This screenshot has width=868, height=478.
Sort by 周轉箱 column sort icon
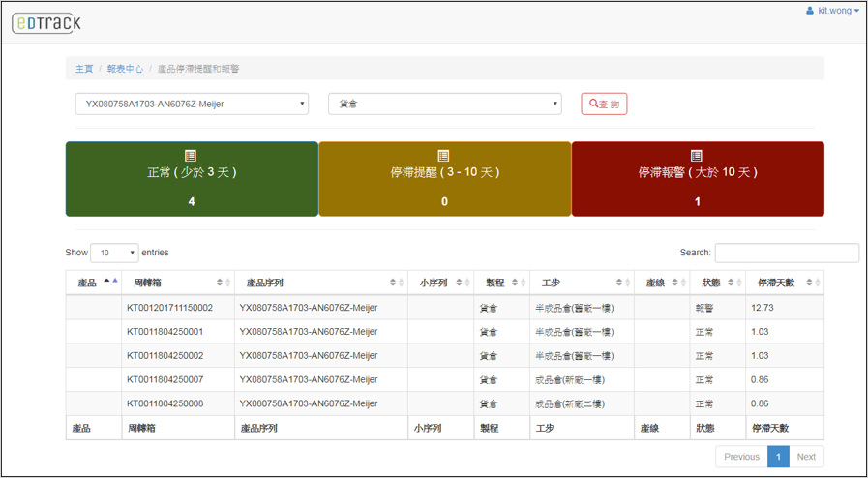pos(226,283)
